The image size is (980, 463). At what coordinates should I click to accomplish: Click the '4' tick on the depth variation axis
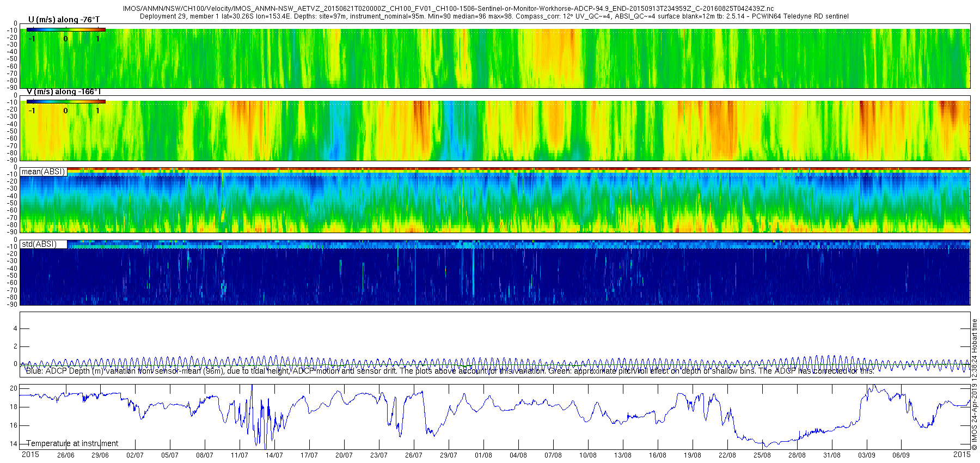coord(16,328)
